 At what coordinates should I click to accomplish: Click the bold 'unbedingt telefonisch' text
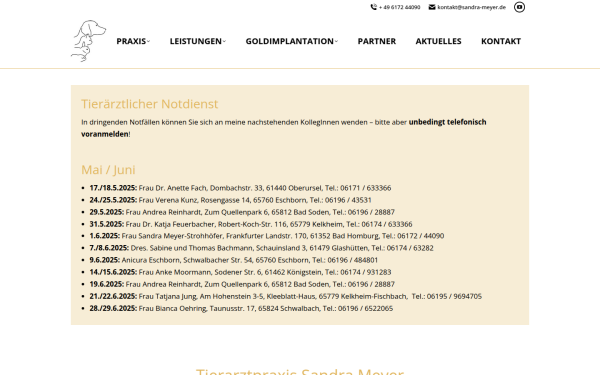click(447, 122)
